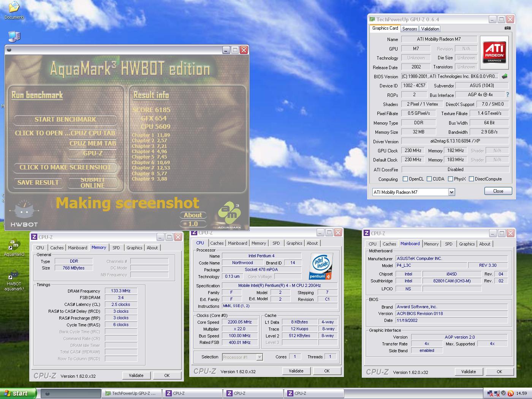Click the CAS# Latency 2.5 clocks value
The width and height of the screenshot is (532, 399).
[x=121, y=304]
